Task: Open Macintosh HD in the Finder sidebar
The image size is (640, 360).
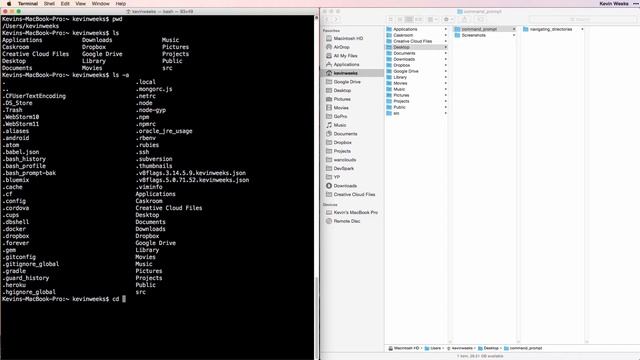Action: coord(344,38)
